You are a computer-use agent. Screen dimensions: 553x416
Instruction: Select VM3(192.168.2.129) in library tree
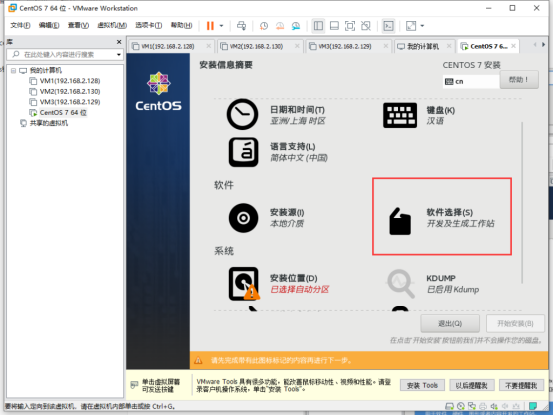[70, 102]
